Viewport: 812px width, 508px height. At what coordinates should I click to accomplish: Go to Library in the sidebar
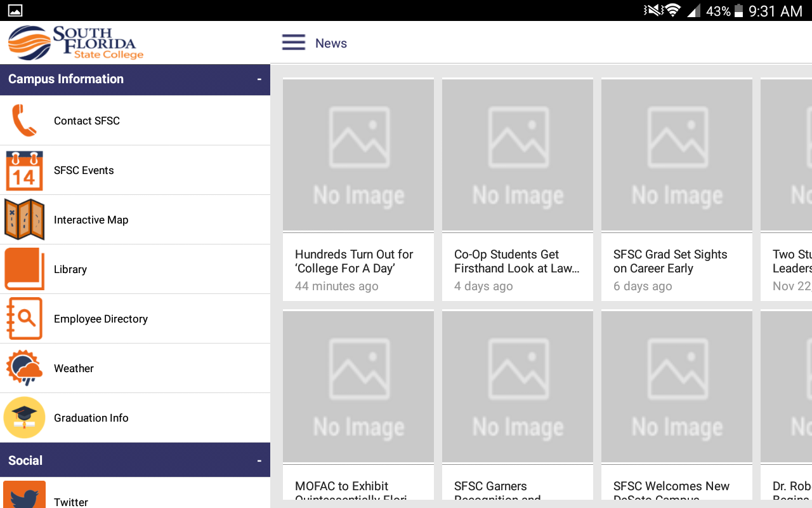[135, 269]
